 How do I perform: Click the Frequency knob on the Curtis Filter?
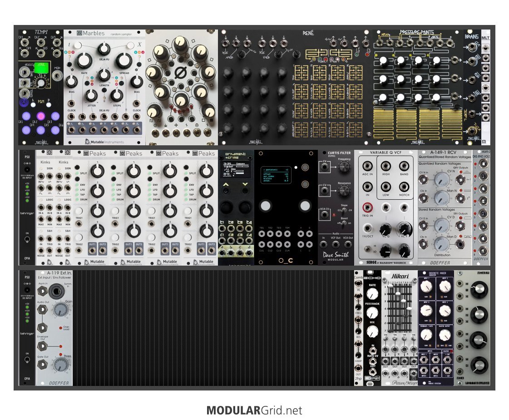[344, 168]
